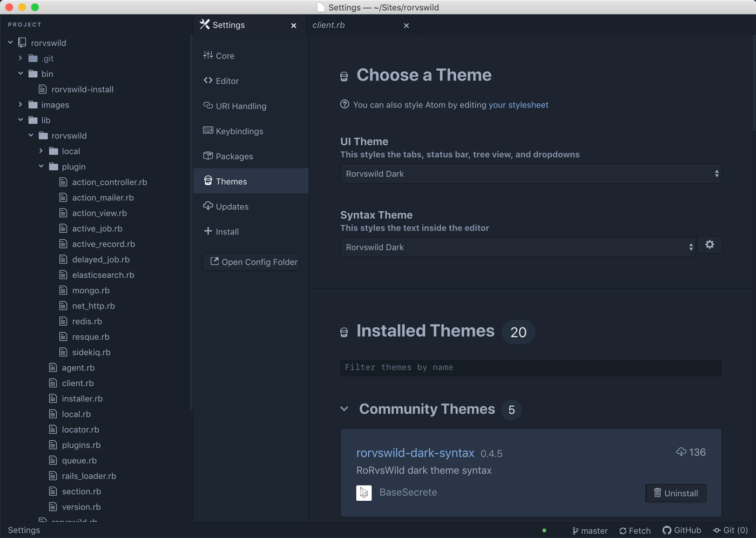Open rorvswild-dark-syntax package link

(x=415, y=453)
